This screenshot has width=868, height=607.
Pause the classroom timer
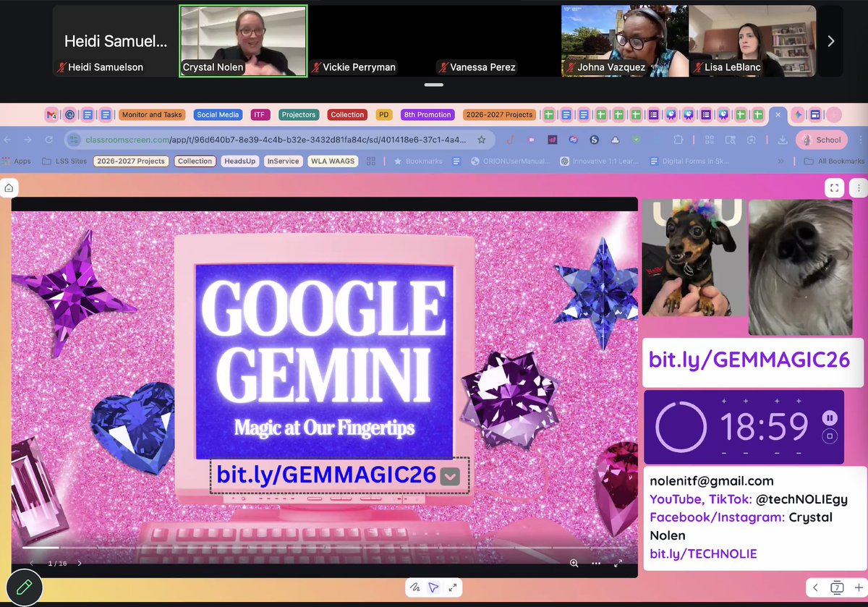point(830,417)
